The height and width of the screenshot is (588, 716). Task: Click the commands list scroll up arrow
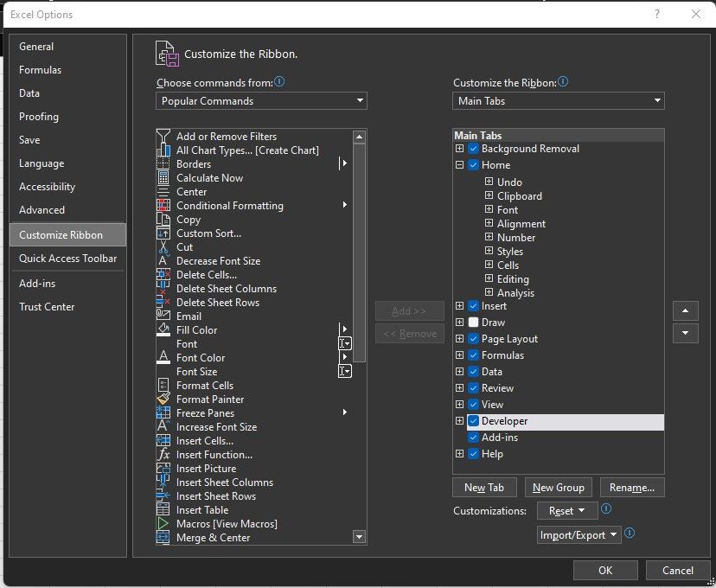tap(360, 137)
